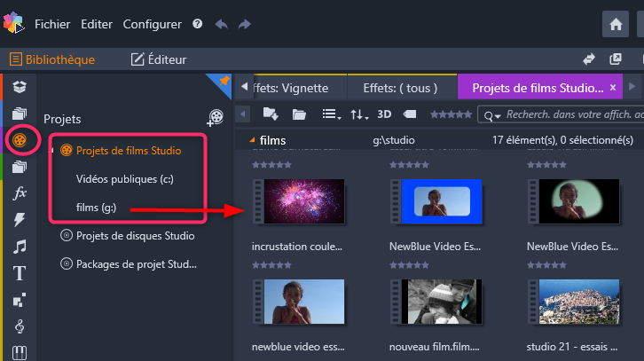Click the back arrow in library toolbar
The image size is (644, 361).
[x=243, y=114]
